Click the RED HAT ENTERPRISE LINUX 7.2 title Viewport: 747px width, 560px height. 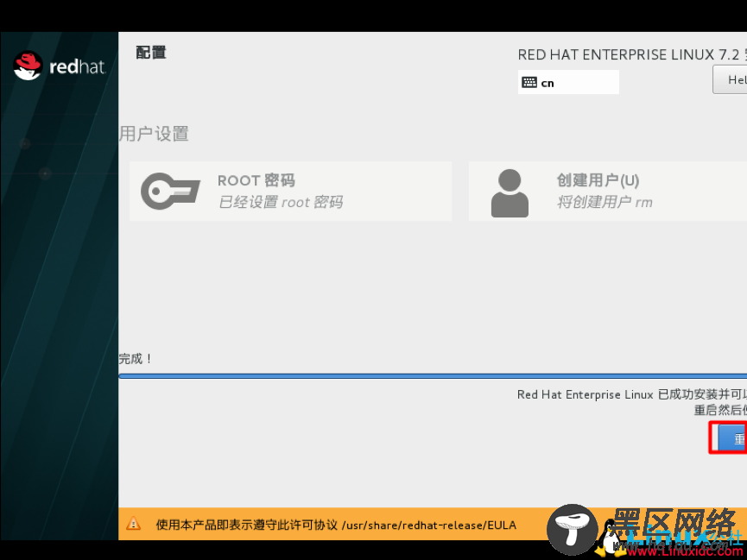632,54
